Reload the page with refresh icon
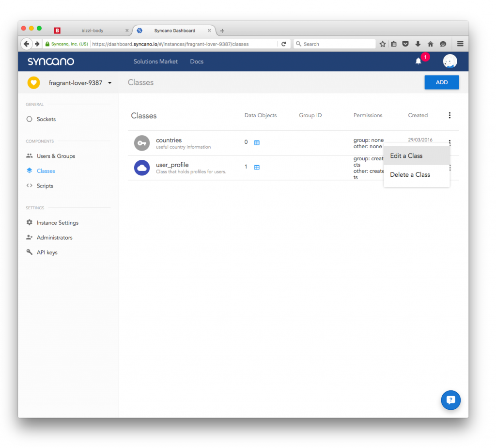 point(284,44)
